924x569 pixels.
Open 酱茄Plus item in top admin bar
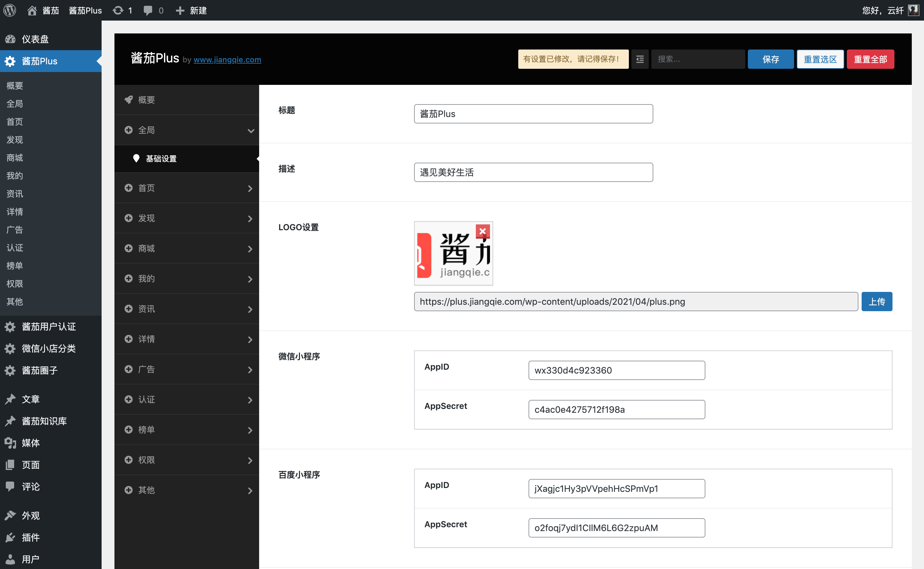coord(86,10)
